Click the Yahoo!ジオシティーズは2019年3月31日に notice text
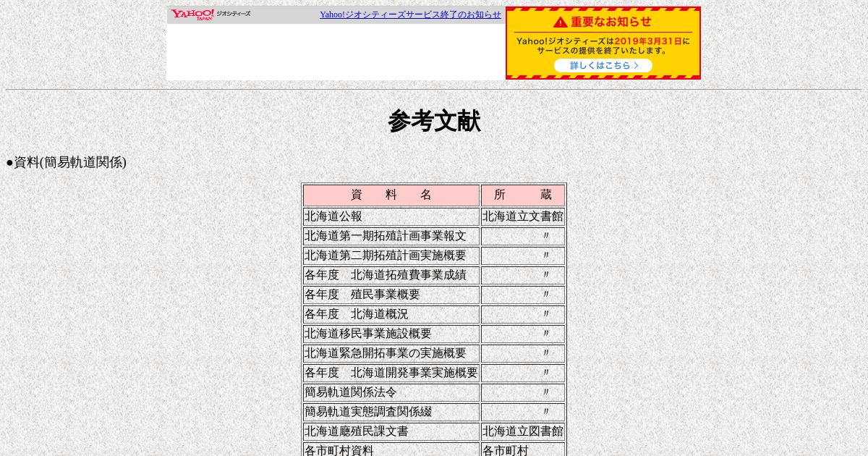The height and width of the screenshot is (456, 868). tap(603, 41)
